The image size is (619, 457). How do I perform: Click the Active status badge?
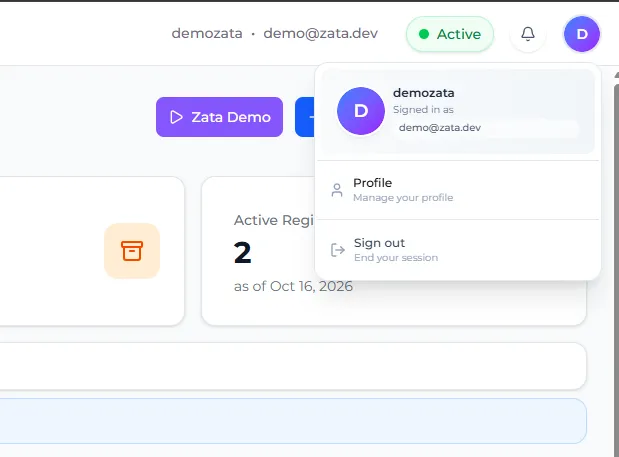(450, 34)
